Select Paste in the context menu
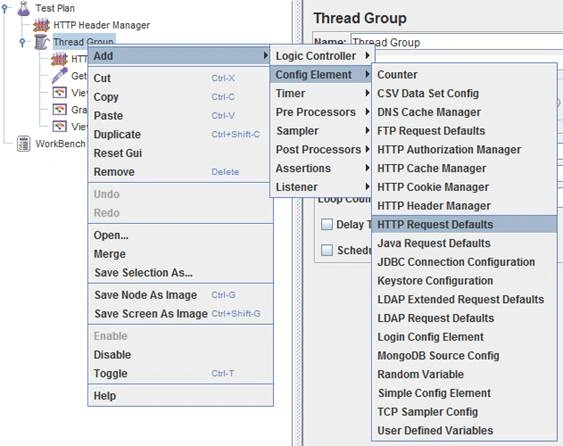This screenshot has width=563, height=446. pyautogui.click(x=180, y=116)
